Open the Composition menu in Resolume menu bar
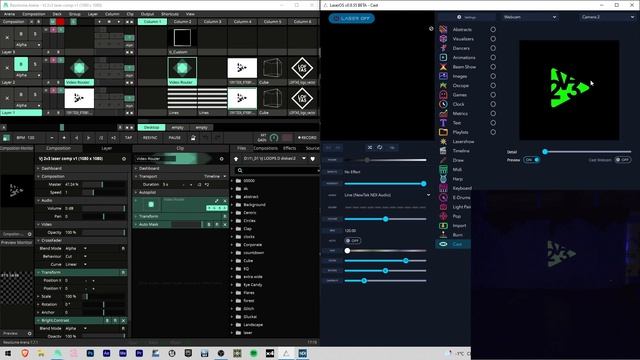 click(x=33, y=14)
